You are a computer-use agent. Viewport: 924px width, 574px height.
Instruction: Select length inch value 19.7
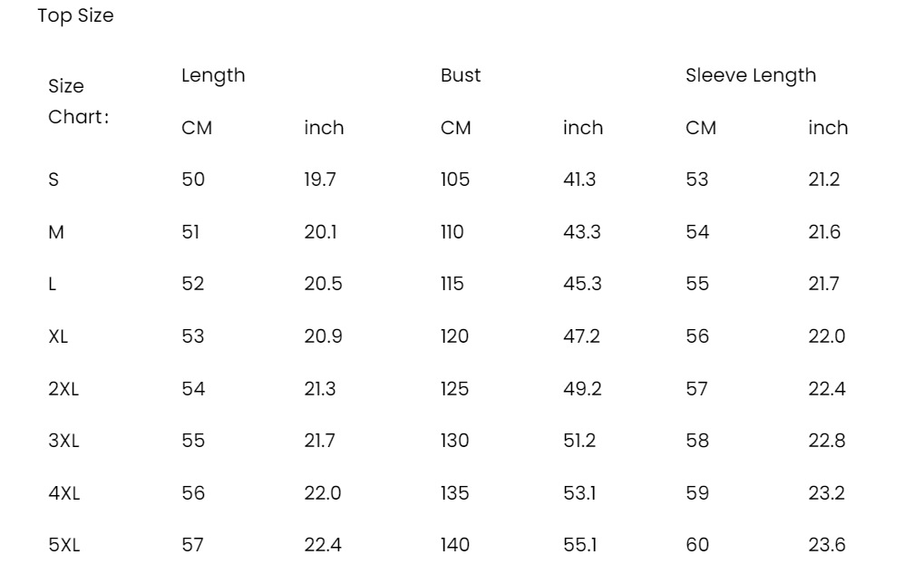[320, 180]
